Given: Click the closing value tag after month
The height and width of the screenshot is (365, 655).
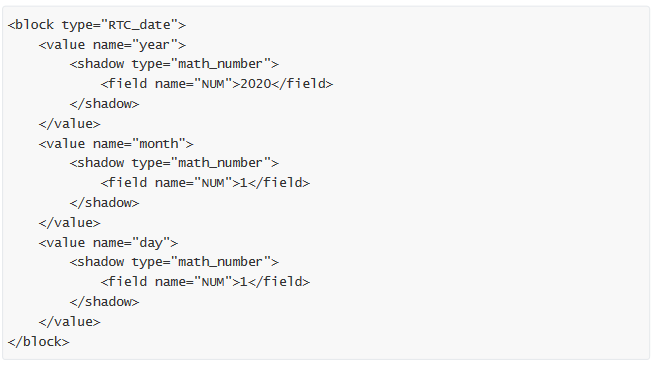Looking at the screenshot, I should point(69,223).
